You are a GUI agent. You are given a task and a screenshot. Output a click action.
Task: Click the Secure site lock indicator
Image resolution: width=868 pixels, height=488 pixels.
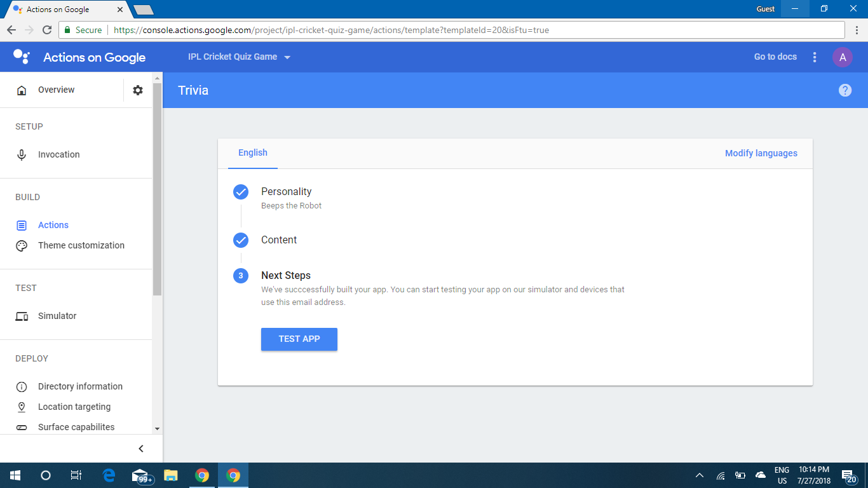(x=83, y=30)
